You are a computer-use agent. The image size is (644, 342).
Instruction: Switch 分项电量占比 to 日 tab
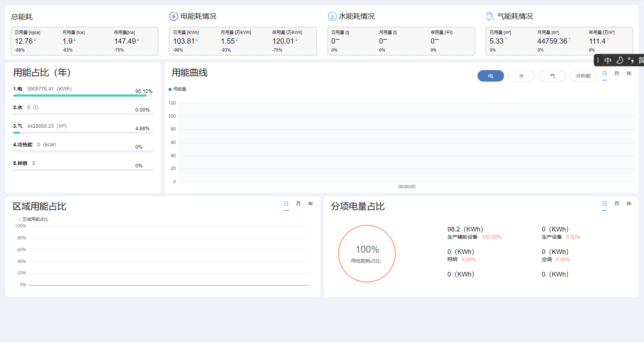[605, 204]
